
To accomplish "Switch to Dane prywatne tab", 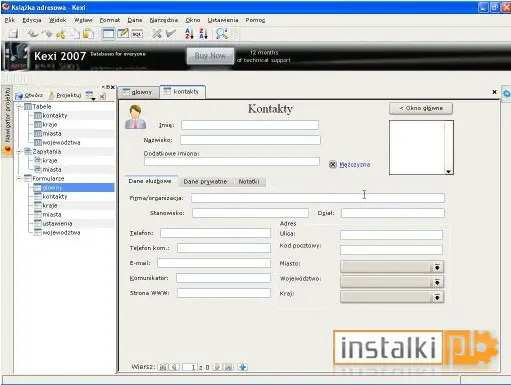I will coord(205,182).
